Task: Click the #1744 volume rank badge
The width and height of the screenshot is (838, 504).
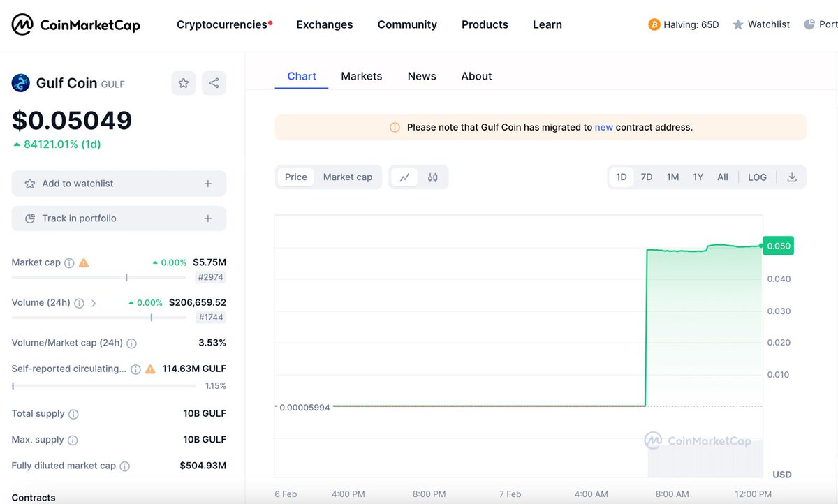Action: click(210, 317)
